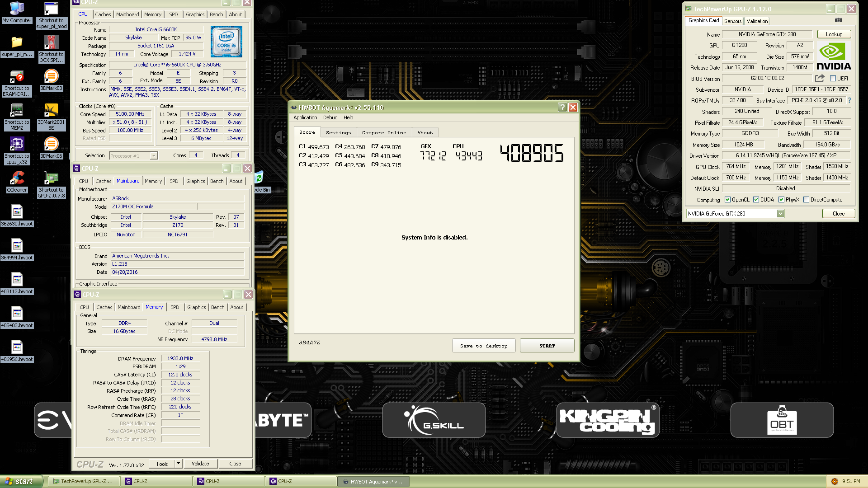Switch to Compare Online tab in Aquamark
This screenshot has height=488, width=868.
point(384,132)
